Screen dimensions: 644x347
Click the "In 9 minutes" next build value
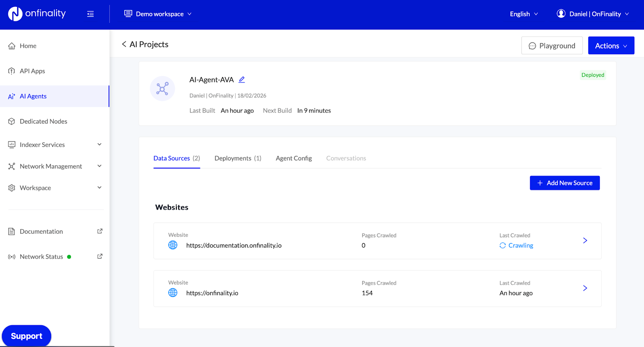coord(314,111)
